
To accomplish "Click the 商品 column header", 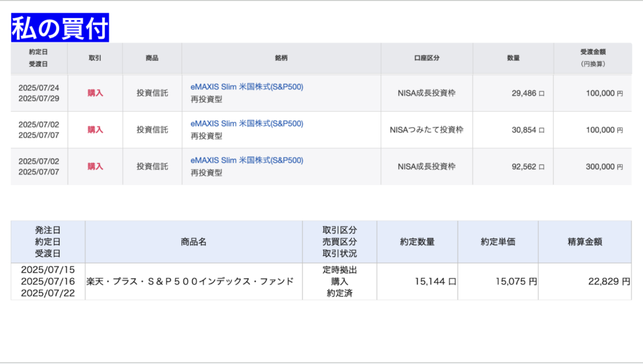I will 152,58.
